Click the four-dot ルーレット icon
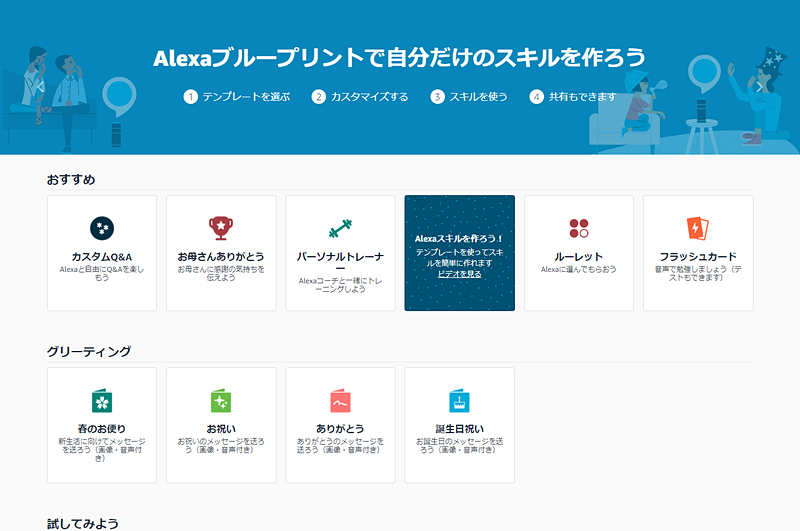Image resolution: width=800 pixels, height=531 pixels. [579, 228]
